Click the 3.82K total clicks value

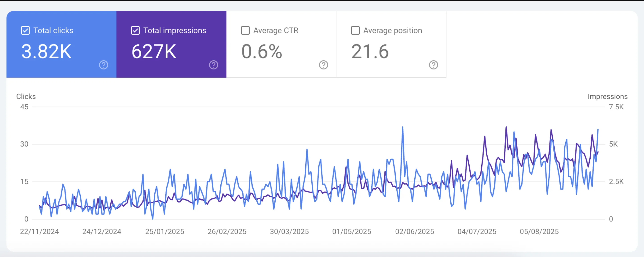click(x=46, y=52)
